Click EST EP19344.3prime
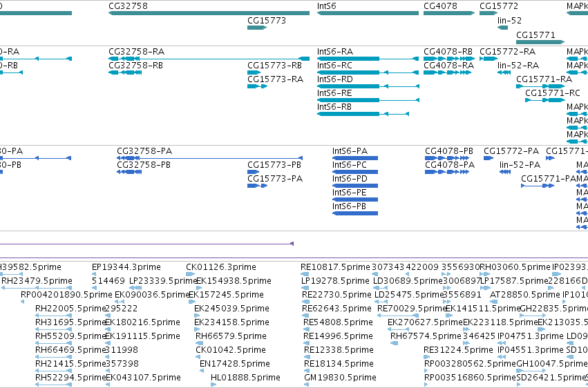 [x=126, y=267]
